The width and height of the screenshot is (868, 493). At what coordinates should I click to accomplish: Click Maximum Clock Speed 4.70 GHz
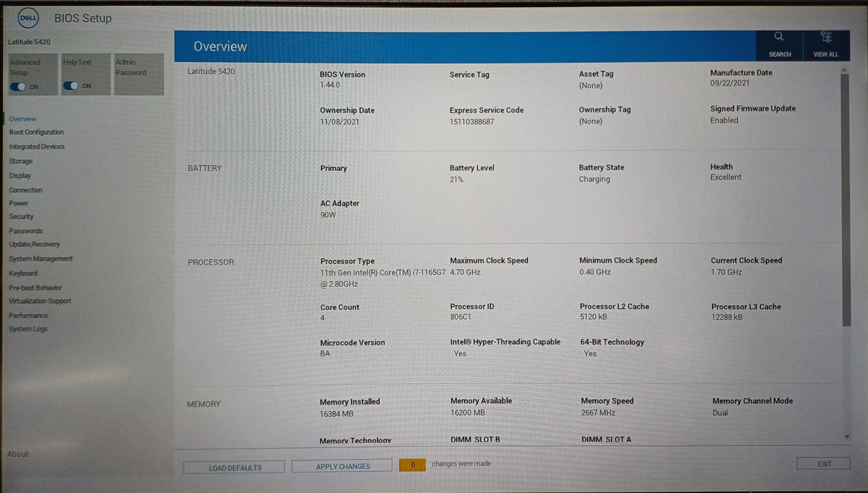point(465,272)
